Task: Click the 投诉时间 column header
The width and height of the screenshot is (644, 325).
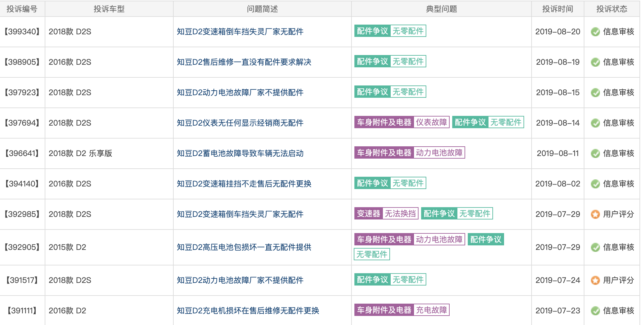Action: pyautogui.click(x=558, y=9)
